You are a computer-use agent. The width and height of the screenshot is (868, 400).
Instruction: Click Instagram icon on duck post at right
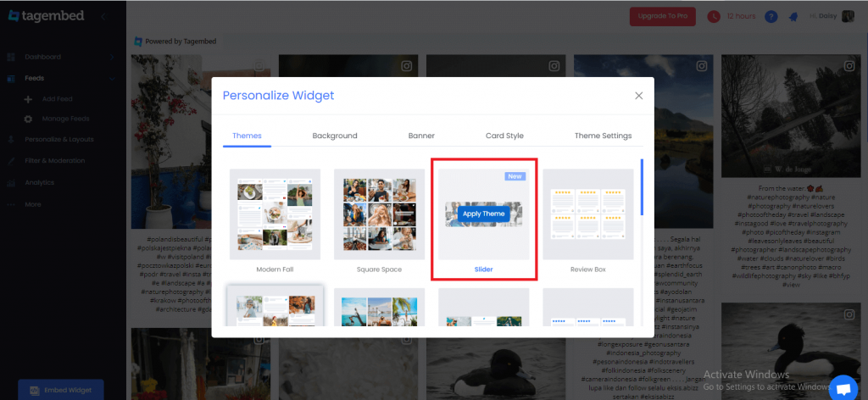849,314
